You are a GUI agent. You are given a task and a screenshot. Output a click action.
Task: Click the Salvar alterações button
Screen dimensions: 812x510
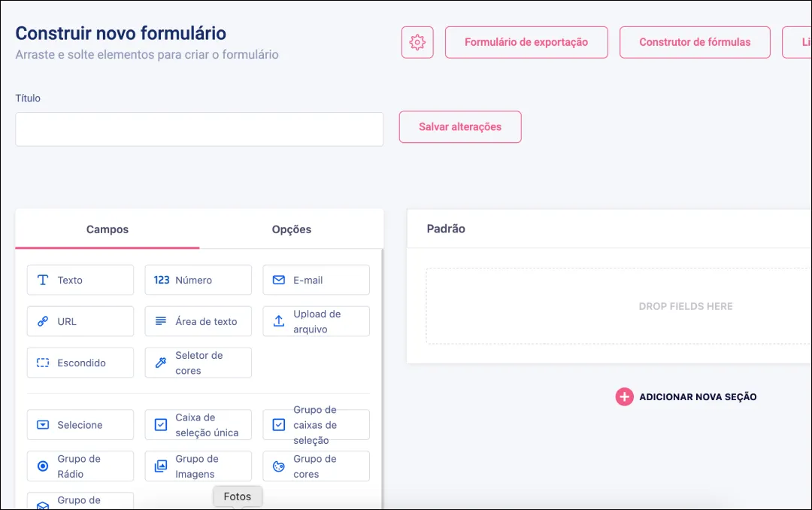coord(460,127)
